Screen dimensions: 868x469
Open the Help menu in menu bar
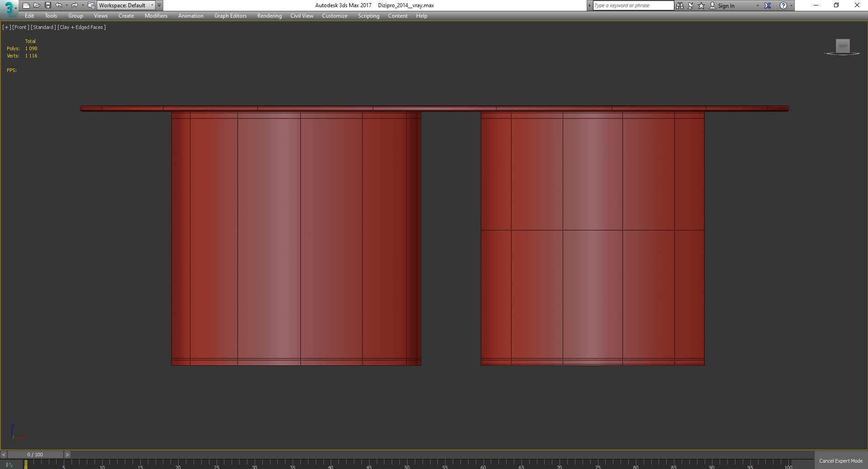pyautogui.click(x=422, y=16)
